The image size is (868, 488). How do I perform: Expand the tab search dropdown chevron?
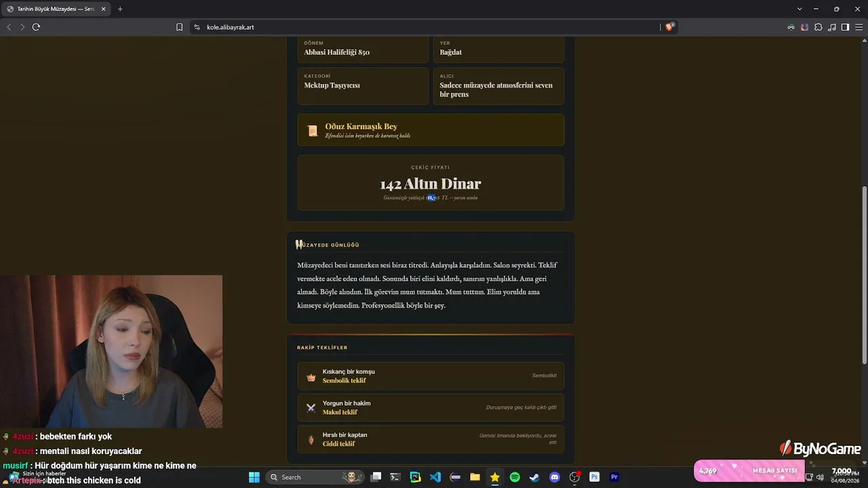click(x=800, y=9)
